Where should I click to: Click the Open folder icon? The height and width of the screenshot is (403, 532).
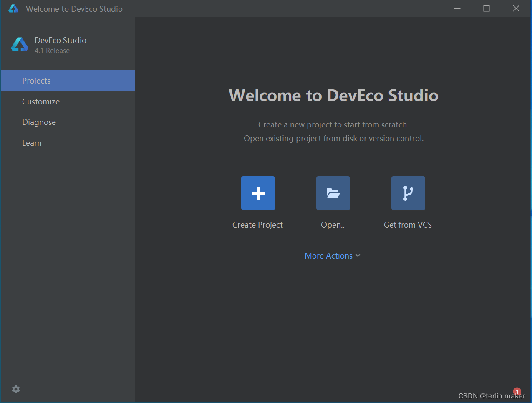point(333,193)
